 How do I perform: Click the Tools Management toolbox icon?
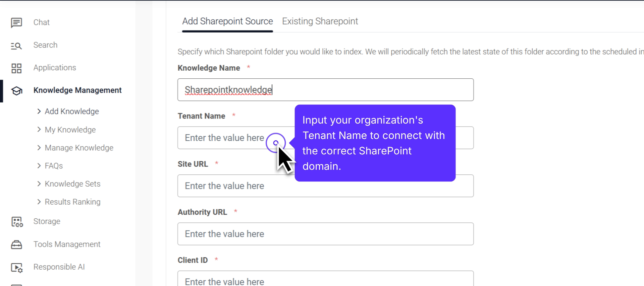point(16,244)
